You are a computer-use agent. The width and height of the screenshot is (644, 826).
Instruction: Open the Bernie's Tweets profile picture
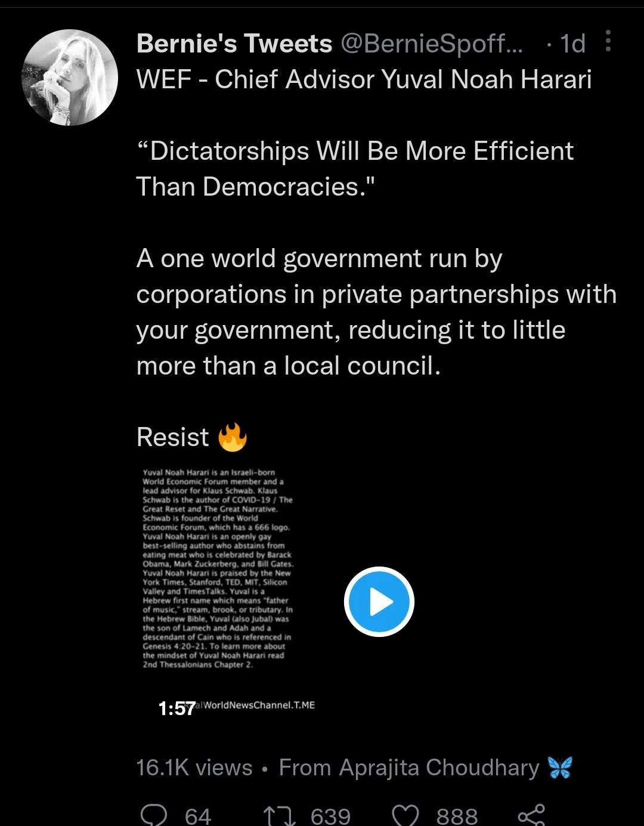(x=70, y=78)
